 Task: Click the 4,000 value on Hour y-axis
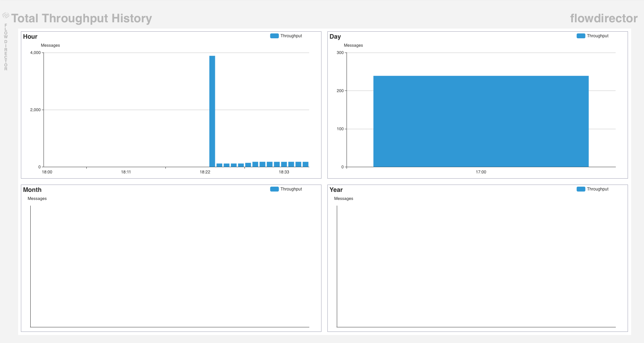pyautogui.click(x=35, y=53)
